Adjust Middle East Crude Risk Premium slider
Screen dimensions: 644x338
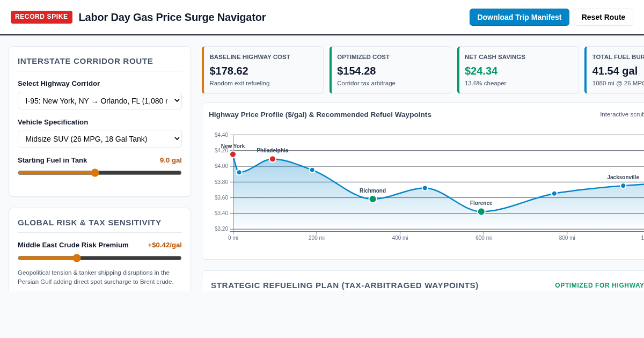click(100, 258)
